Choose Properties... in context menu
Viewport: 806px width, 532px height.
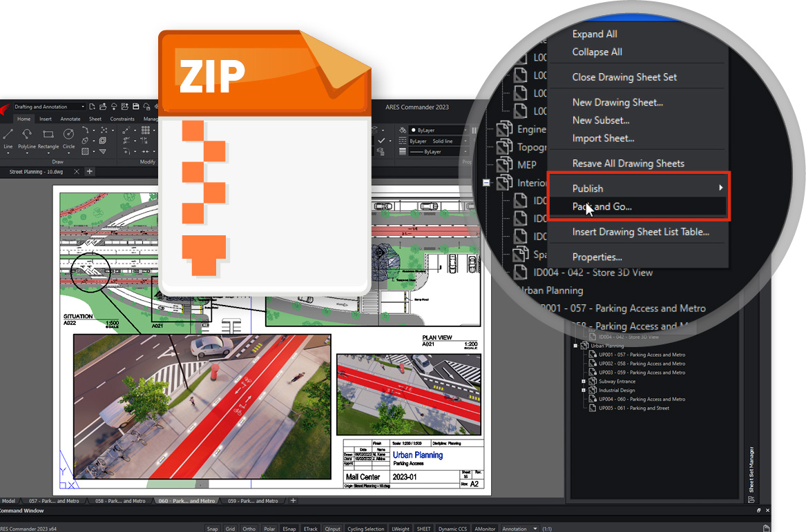[x=597, y=257]
